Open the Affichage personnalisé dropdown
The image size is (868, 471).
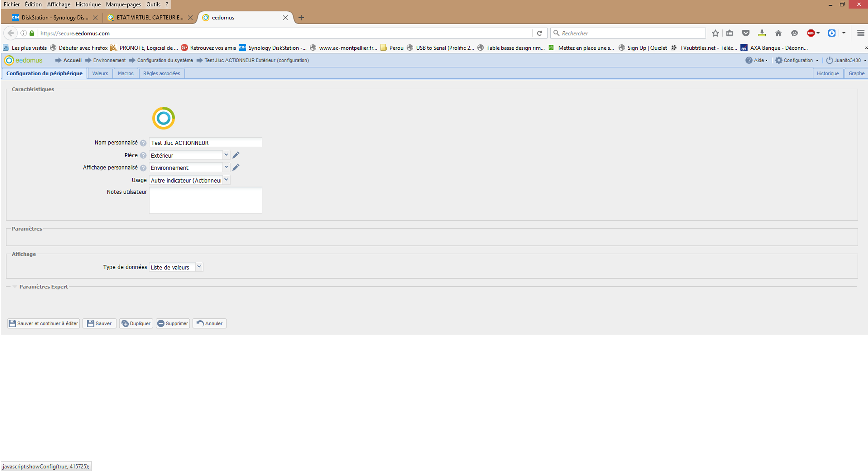[226, 167]
